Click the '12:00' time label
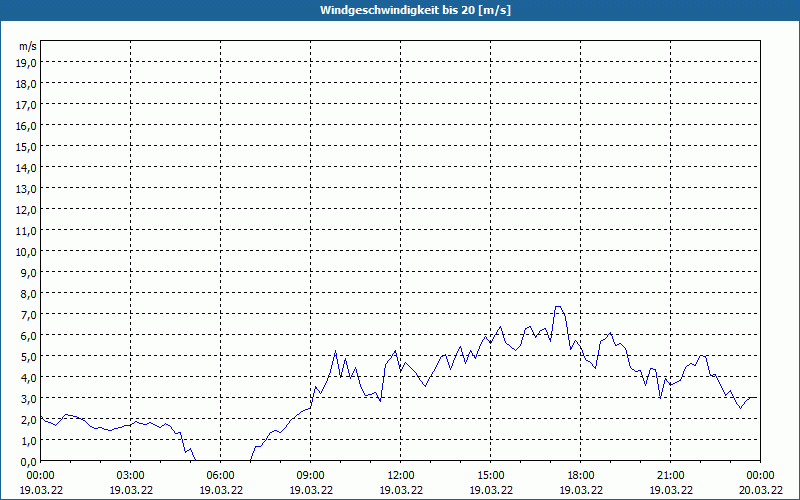Image resolution: width=800 pixels, height=500 pixels. (x=401, y=476)
